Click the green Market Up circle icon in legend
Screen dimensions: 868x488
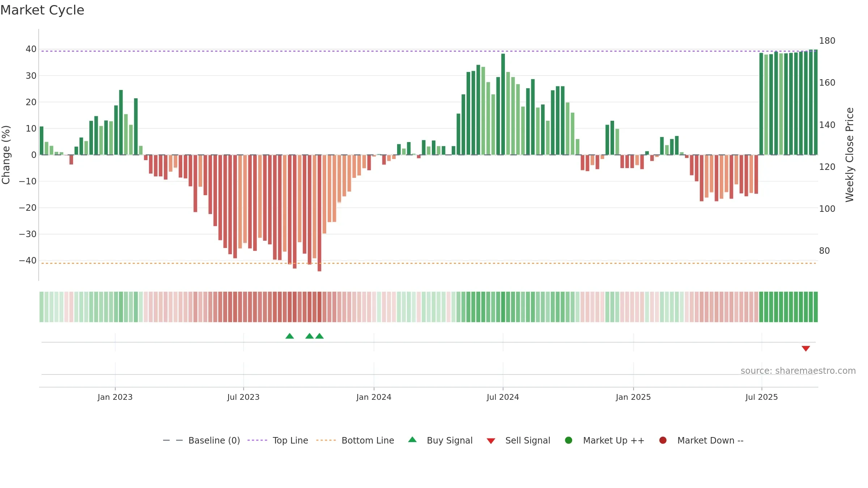(569, 440)
